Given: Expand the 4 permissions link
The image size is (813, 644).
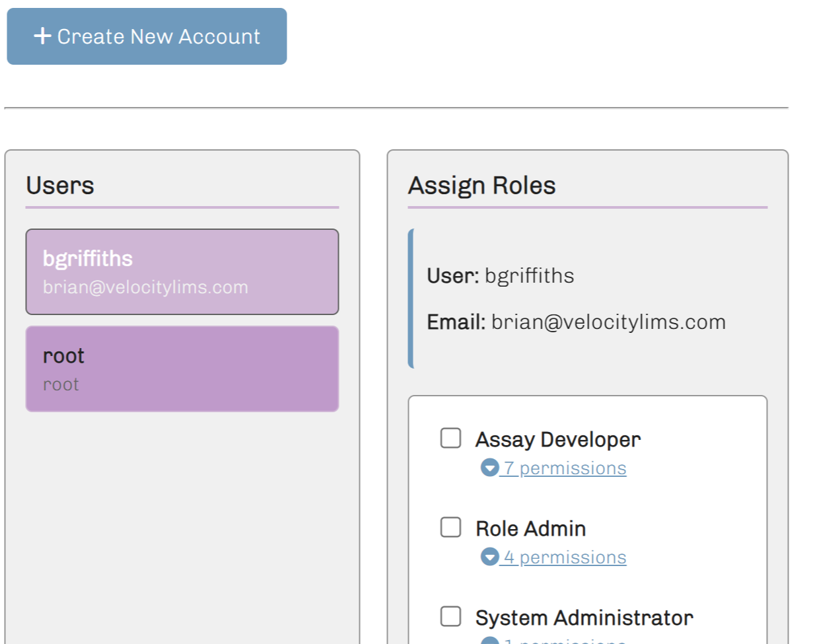Looking at the screenshot, I should click(x=565, y=557).
